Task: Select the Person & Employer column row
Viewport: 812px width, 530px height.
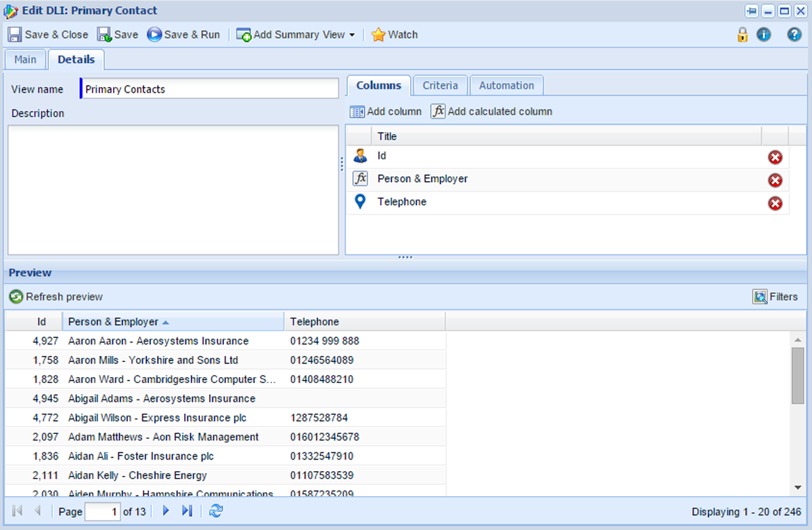Action: 568,179
